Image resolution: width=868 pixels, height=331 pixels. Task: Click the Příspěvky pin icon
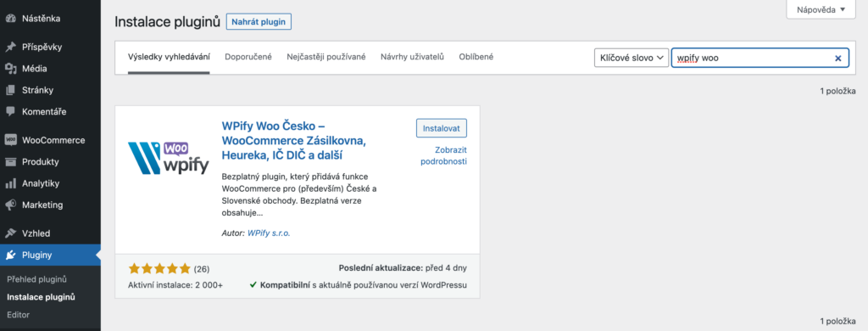10,48
